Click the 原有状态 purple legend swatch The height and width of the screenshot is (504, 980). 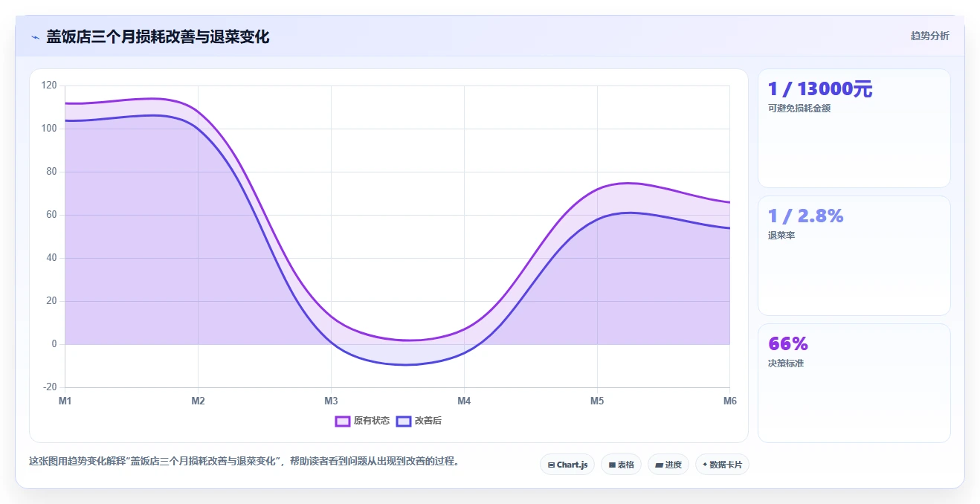pyautogui.click(x=342, y=421)
